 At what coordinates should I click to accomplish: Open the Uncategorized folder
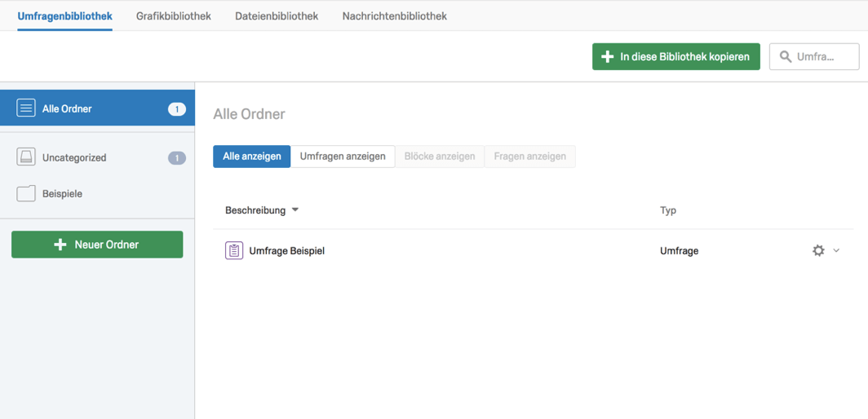coord(97,158)
